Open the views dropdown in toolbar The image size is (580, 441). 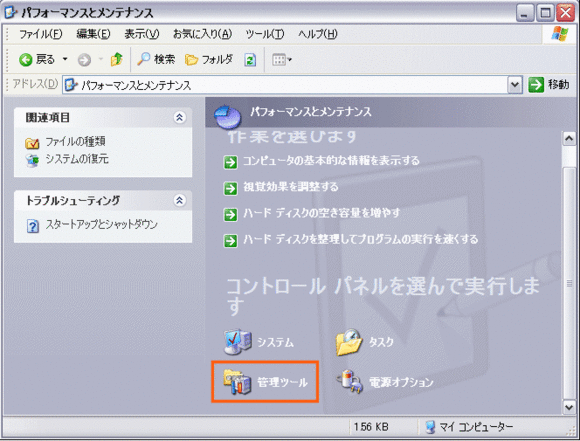coord(282,60)
